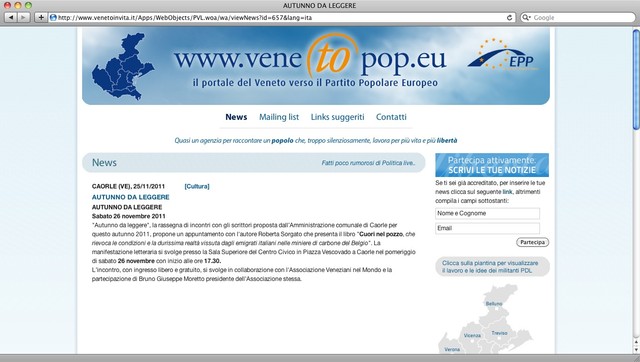The width and height of the screenshot is (640, 362).
Task: Open the Mailing list tab
Action: coord(279,117)
